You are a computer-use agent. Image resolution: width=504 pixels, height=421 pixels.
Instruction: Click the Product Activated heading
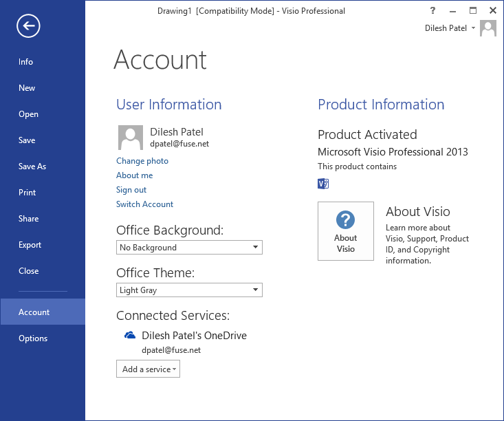coord(367,134)
